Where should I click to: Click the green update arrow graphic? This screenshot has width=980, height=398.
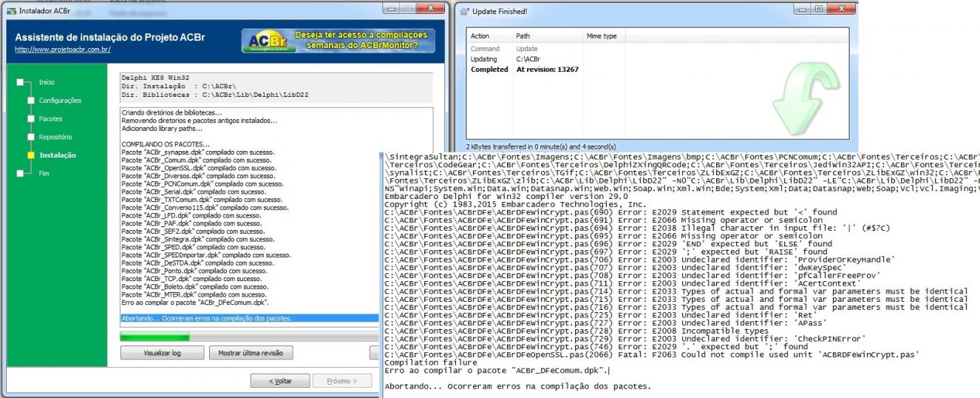(x=808, y=101)
